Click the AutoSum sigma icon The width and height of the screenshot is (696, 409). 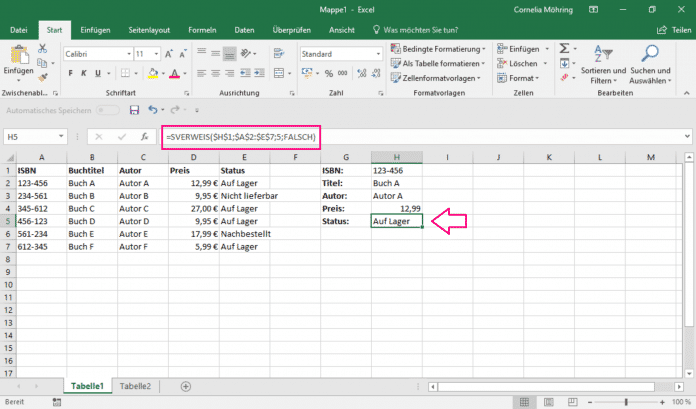coord(565,48)
